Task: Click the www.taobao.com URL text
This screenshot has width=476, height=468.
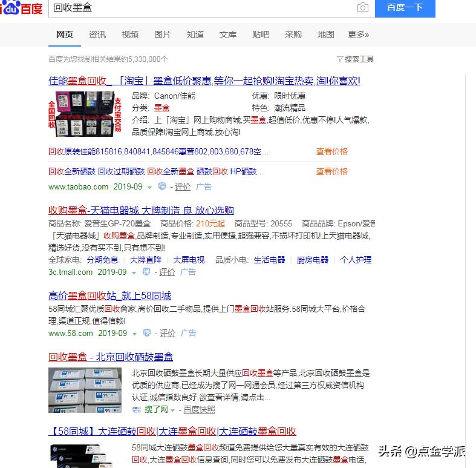Action: (x=78, y=186)
